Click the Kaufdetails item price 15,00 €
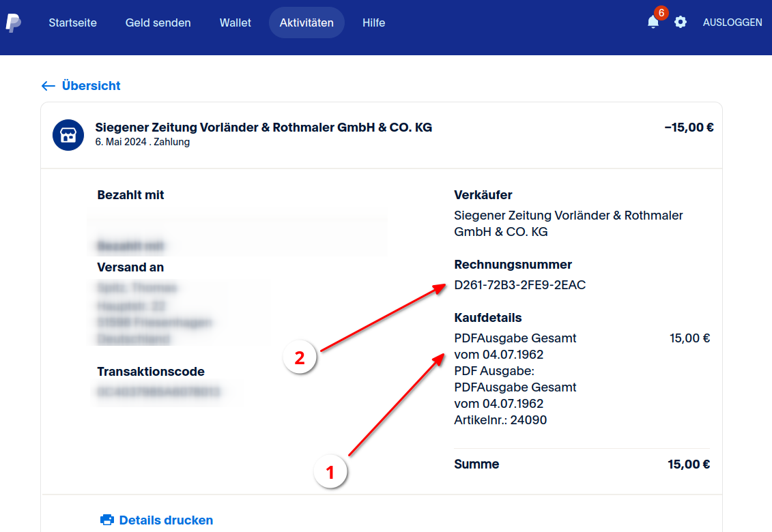This screenshot has height=532, width=772. pos(690,338)
